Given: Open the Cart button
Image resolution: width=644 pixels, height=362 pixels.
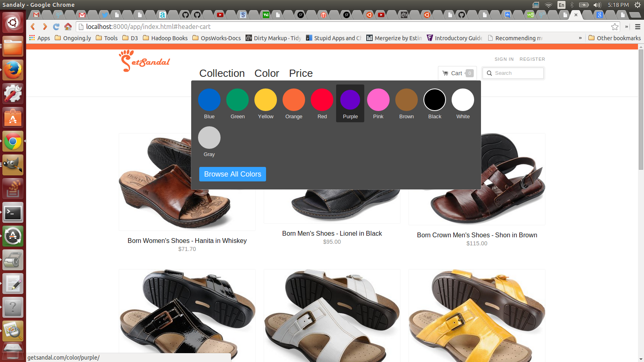Looking at the screenshot, I should tap(457, 73).
